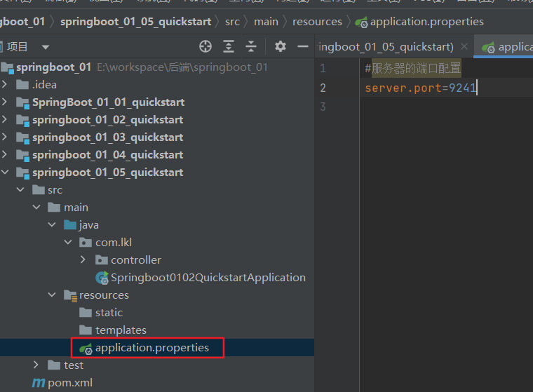Open the 项目 view dropdown arrow
This screenshot has width=533, height=392.
[46, 47]
